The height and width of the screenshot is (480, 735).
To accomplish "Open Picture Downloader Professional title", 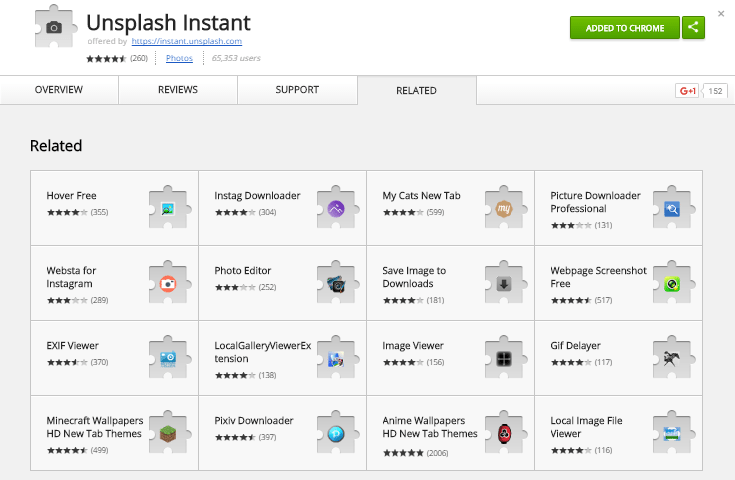I will (595, 202).
